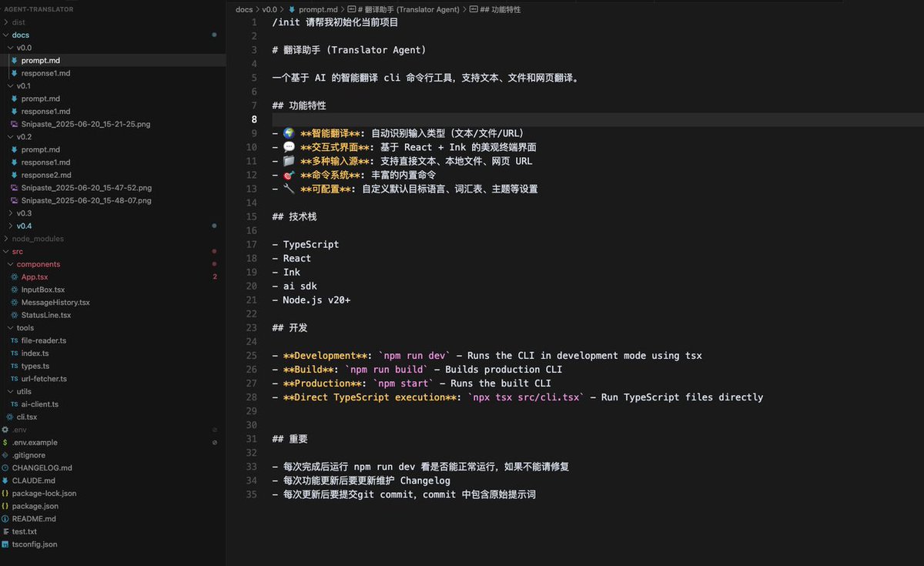Click the package.json braces icon
This screenshot has height=566, width=924.
5,506
